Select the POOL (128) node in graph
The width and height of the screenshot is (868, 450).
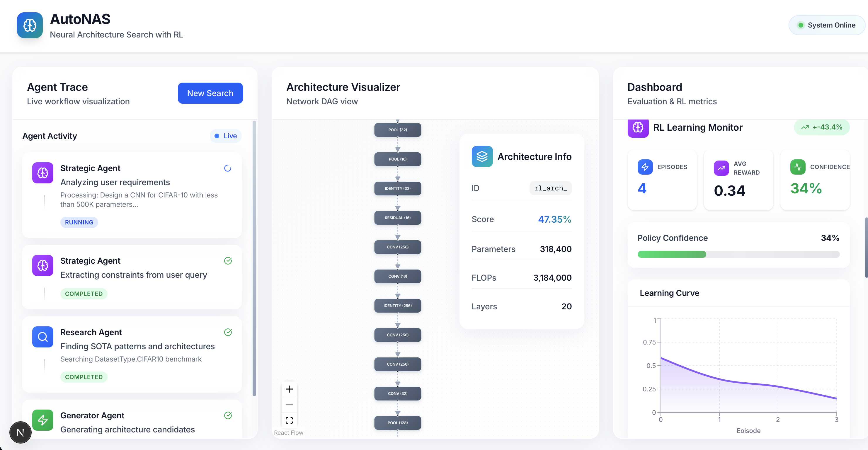[x=397, y=422]
